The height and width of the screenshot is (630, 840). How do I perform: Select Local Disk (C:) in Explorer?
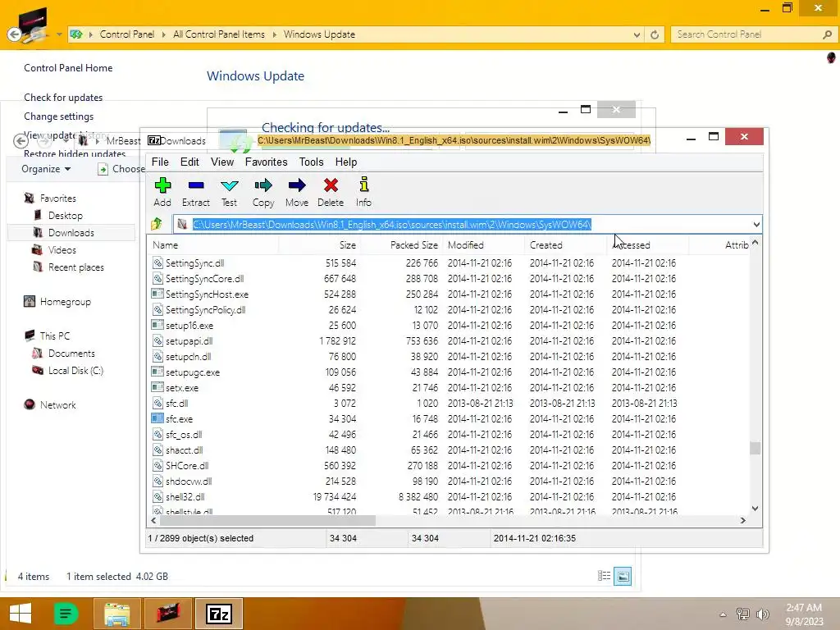tap(75, 370)
